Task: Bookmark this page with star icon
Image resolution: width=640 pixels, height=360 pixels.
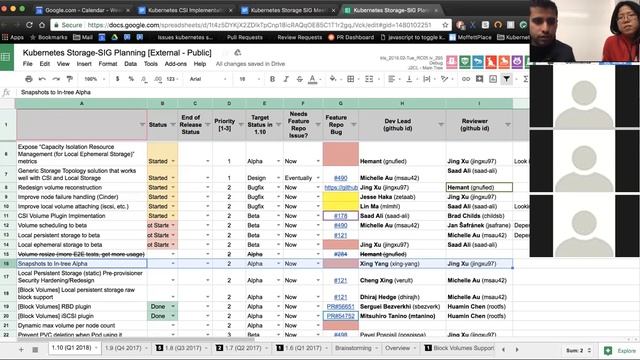Action: (x=445, y=25)
